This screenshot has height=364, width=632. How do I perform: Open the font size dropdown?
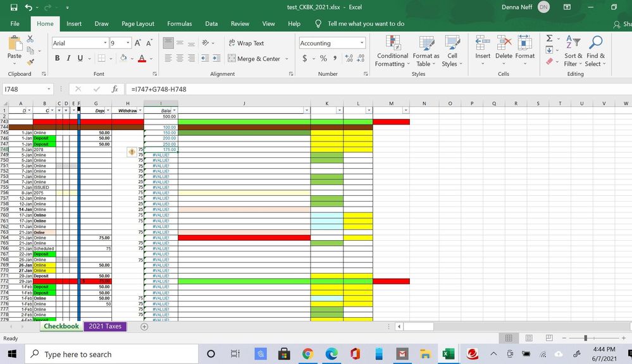[127, 43]
